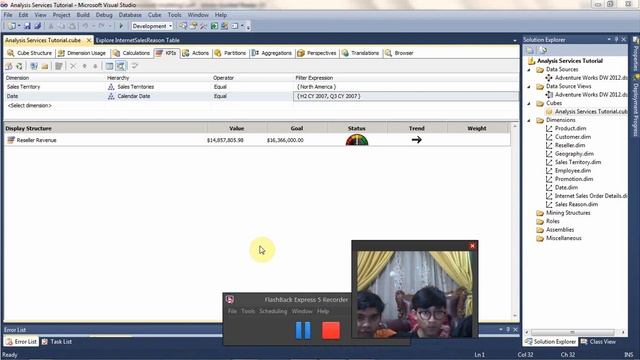Screen dimensions: 640x360
Task: Open the FlashBack recorder Scheduling menu
Action: 273,311
